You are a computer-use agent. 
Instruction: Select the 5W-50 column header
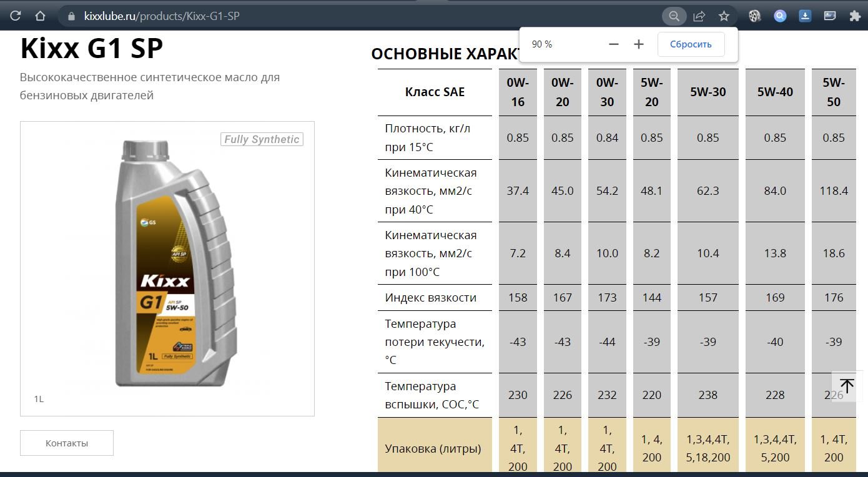(x=834, y=92)
